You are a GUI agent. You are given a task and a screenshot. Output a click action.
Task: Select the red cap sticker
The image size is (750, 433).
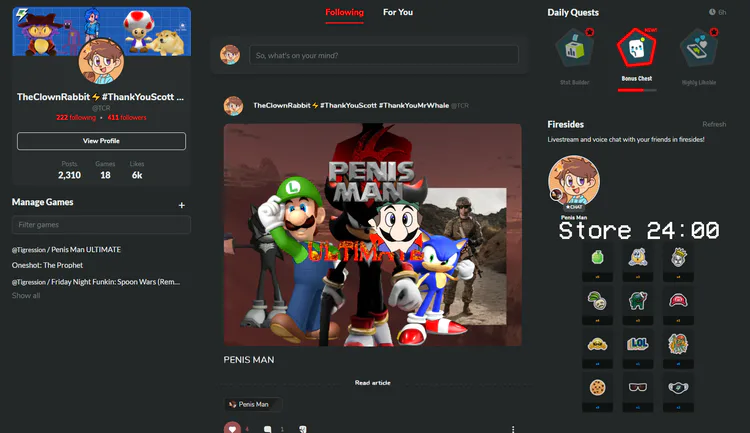click(x=678, y=301)
